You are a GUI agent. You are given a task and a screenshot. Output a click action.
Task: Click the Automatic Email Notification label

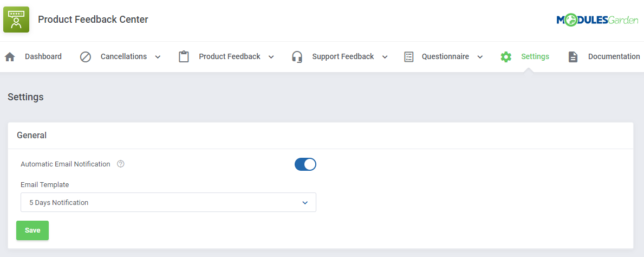(66, 164)
